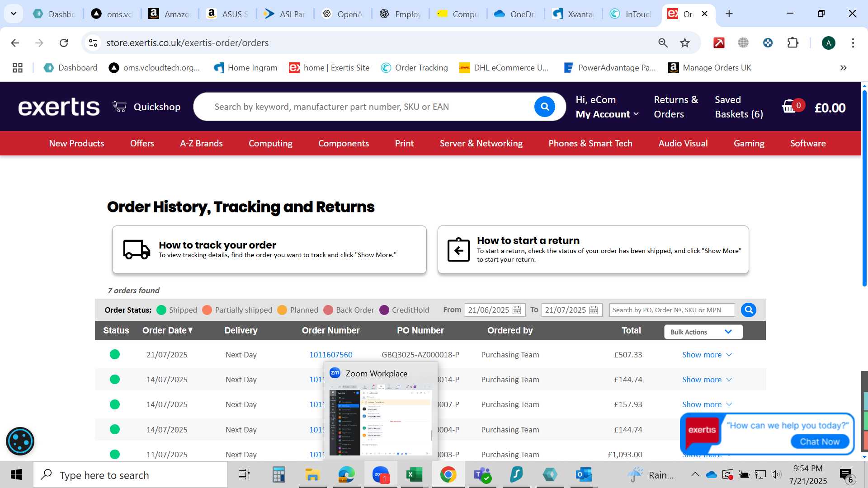This screenshot has width=868, height=488.
Task: Open the Quickshop cart icon
Action: tap(119, 107)
